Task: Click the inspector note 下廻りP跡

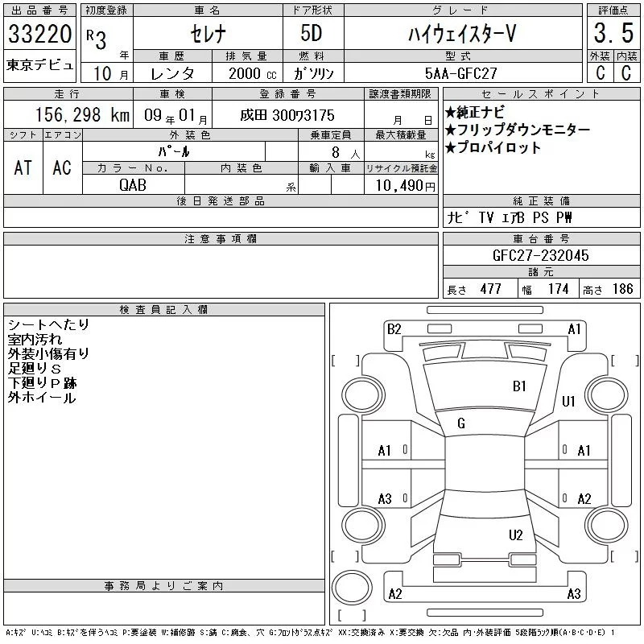Action: click(x=43, y=383)
